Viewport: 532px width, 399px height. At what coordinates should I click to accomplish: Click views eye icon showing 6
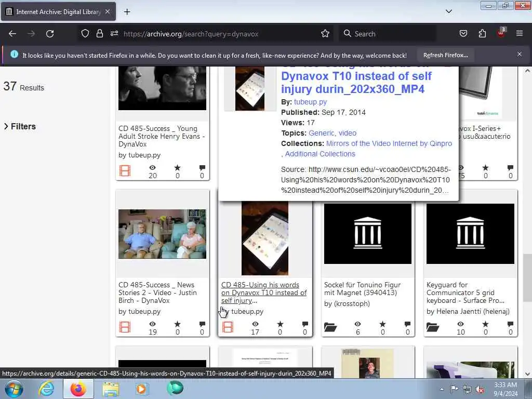coord(357,324)
